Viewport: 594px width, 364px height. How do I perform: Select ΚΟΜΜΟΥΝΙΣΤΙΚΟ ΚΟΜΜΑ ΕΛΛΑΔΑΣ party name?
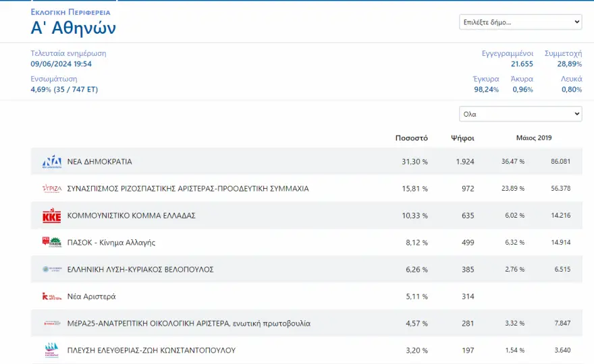point(131,216)
